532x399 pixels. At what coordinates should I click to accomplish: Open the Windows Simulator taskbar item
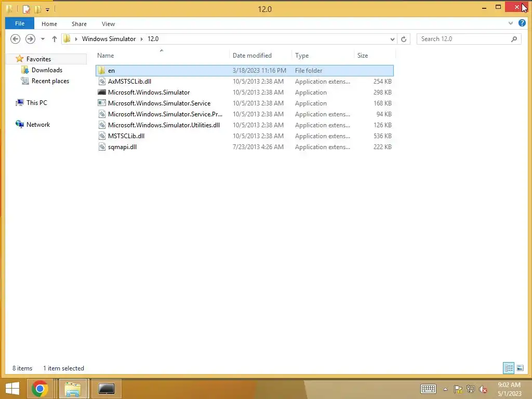pos(106,389)
